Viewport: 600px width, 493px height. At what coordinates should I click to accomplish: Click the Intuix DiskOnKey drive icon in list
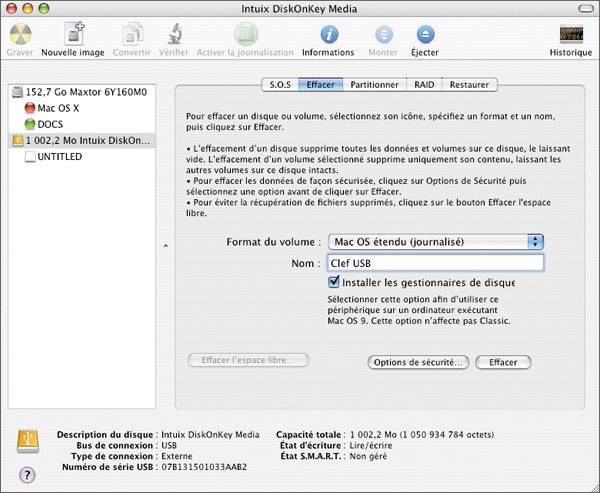(18, 140)
